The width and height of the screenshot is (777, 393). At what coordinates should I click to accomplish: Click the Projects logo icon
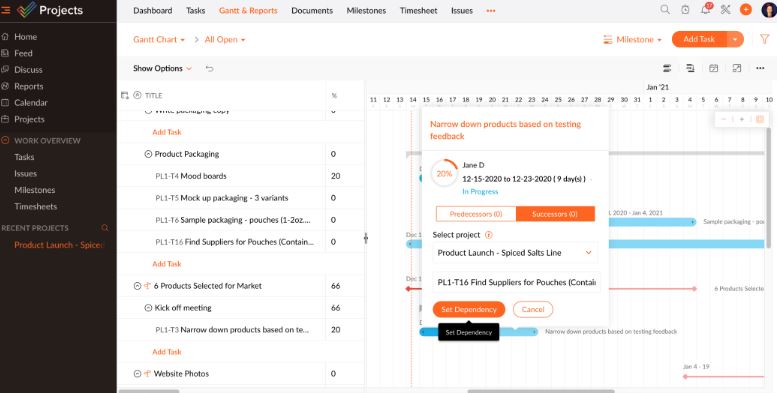coord(26,10)
